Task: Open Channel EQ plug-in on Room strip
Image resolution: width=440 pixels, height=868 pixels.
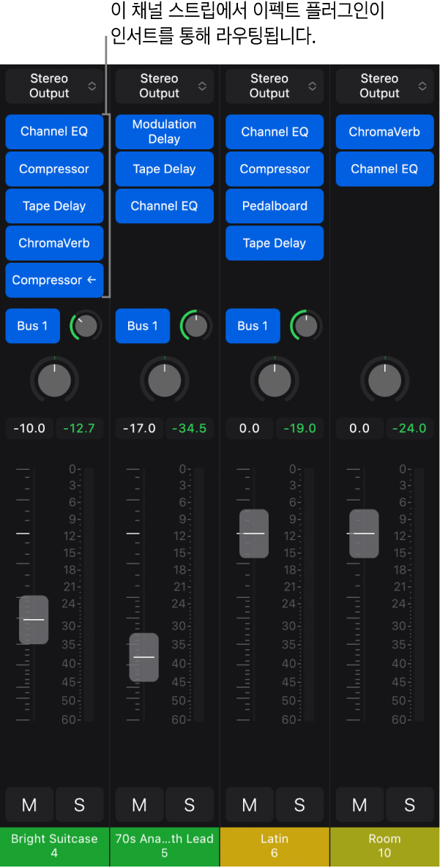Action: point(384,169)
